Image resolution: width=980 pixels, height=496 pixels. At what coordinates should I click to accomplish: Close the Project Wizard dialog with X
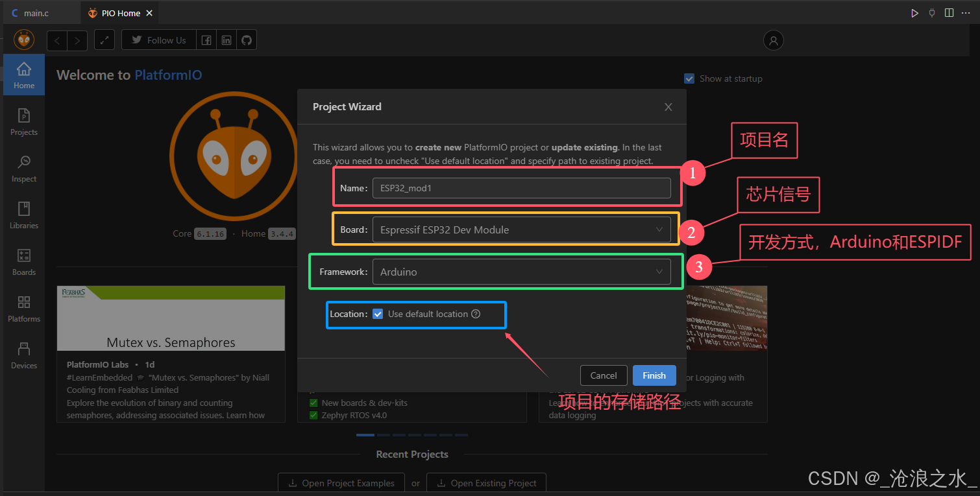point(668,107)
